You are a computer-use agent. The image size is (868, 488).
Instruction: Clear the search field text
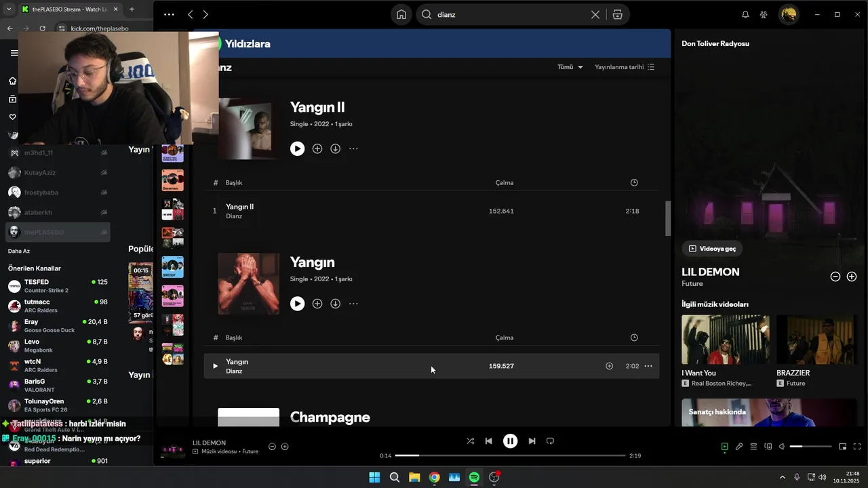(x=595, y=15)
